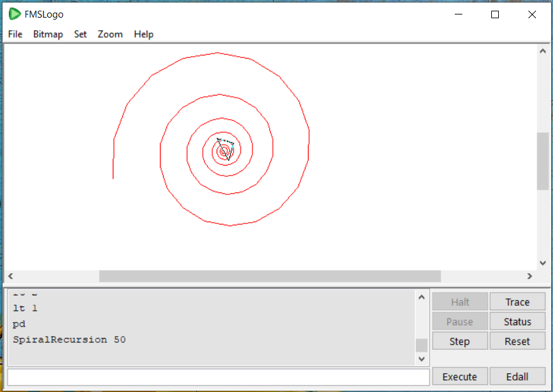Open the Zoom menu

click(110, 35)
